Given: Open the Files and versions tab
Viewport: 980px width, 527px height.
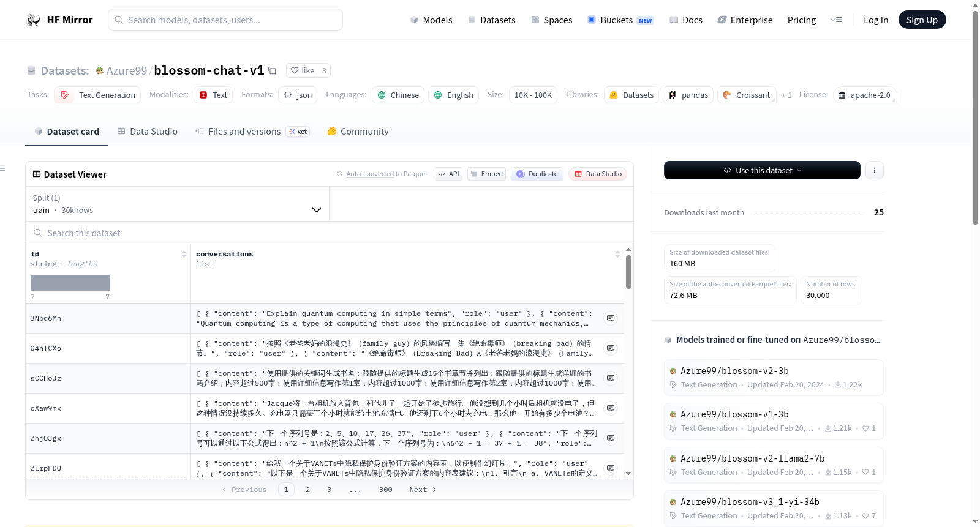Looking at the screenshot, I should 252,131.
